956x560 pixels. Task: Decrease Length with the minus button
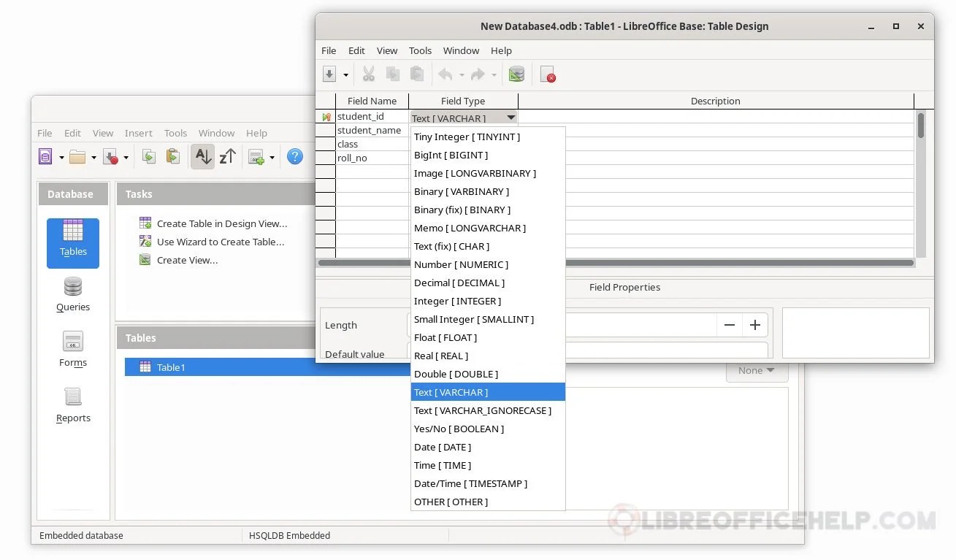[729, 325]
